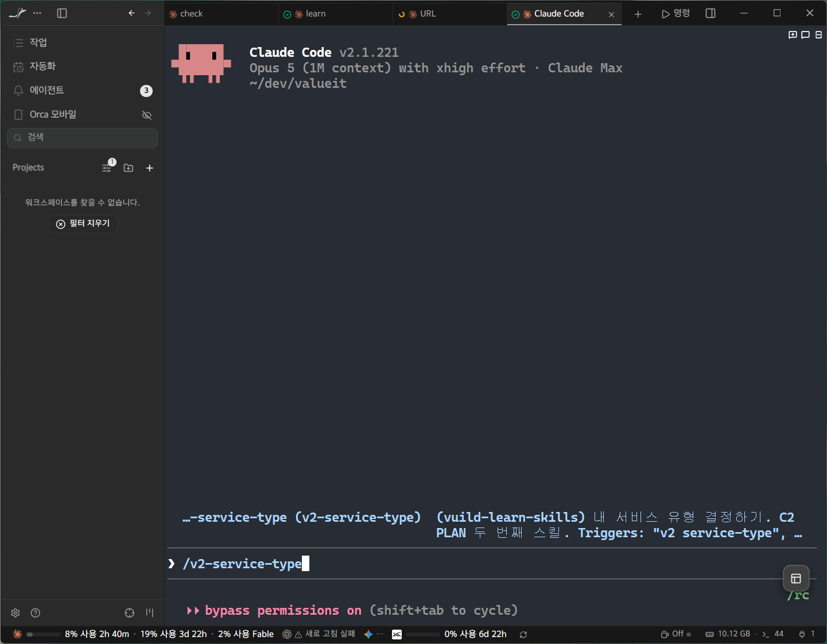827x644 pixels.
Task: Click the /v2-service-type prompt input line
Action: coord(492,564)
